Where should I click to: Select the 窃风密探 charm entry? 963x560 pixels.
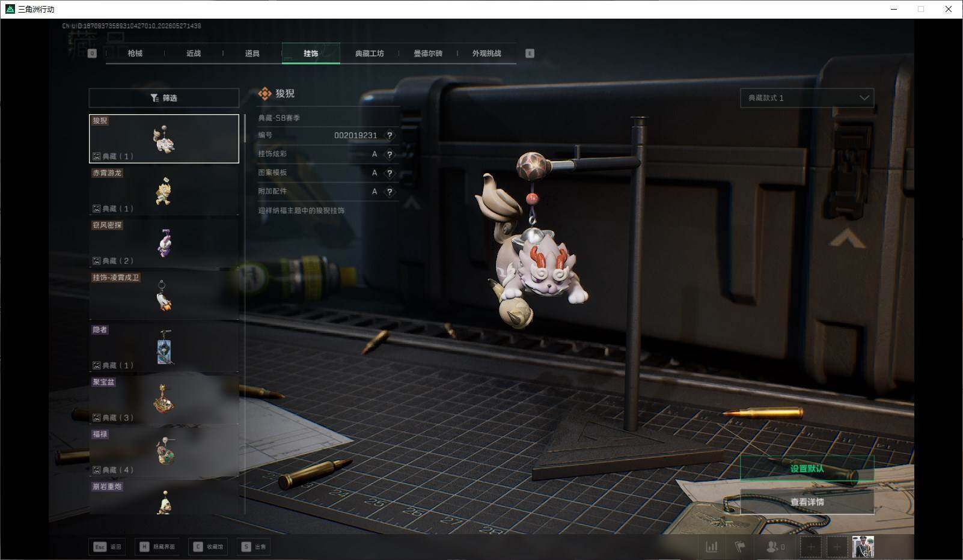tap(164, 243)
